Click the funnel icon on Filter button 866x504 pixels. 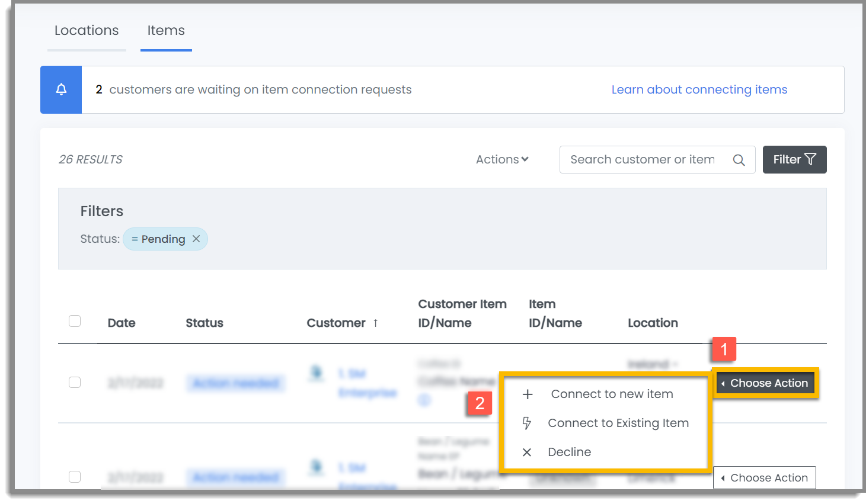810,159
